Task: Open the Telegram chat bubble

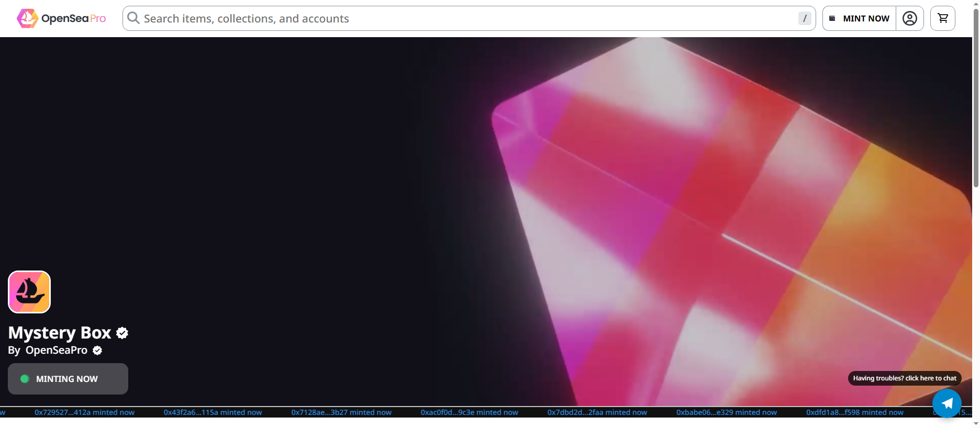Action: (x=947, y=403)
